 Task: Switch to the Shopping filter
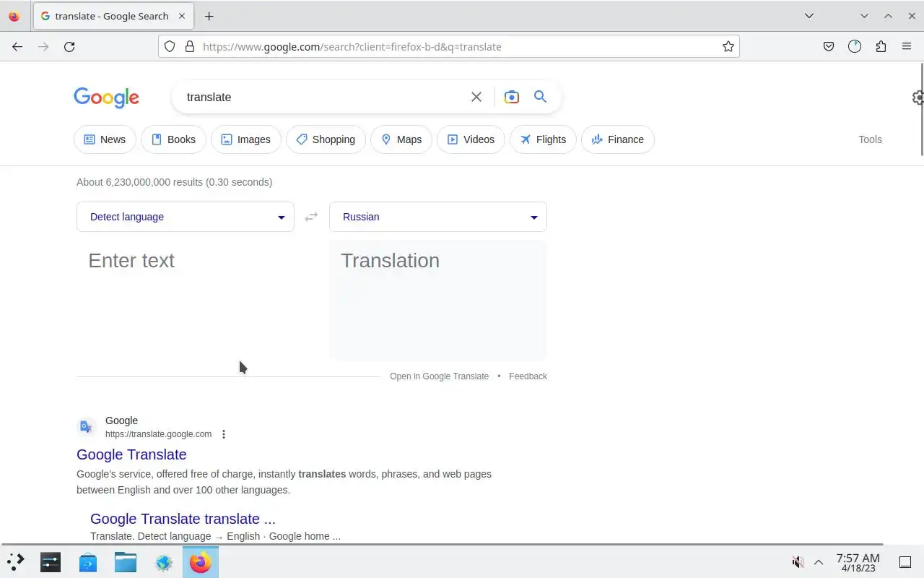(x=326, y=139)
